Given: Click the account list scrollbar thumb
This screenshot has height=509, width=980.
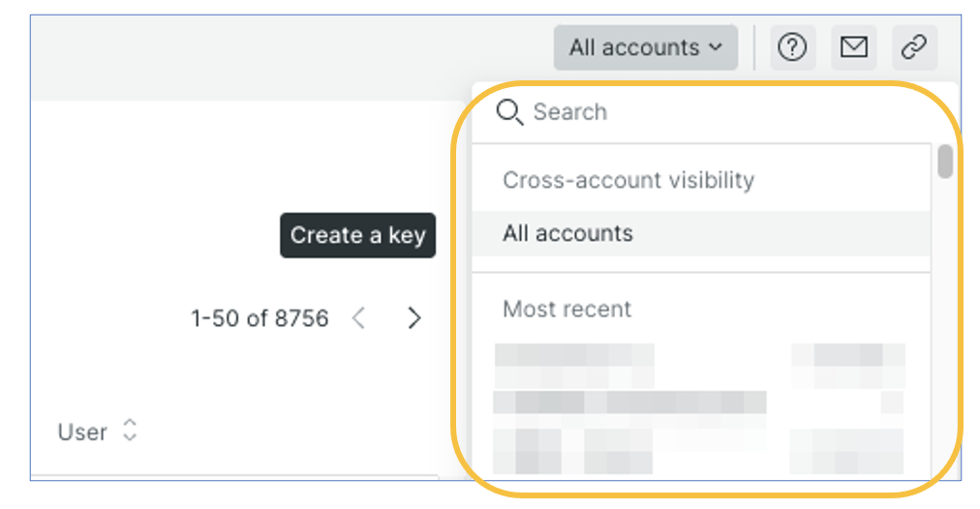Looking at the screenshot, I should click(945, 162).
